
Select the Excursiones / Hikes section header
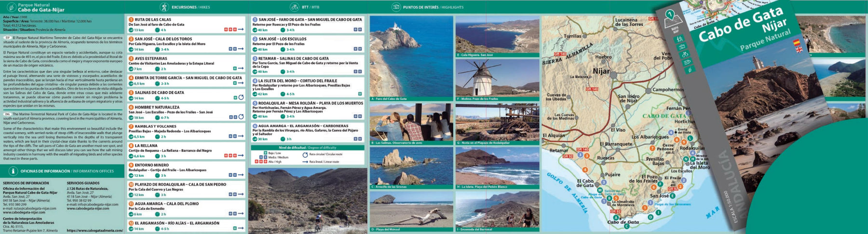(x=190, y=7)
